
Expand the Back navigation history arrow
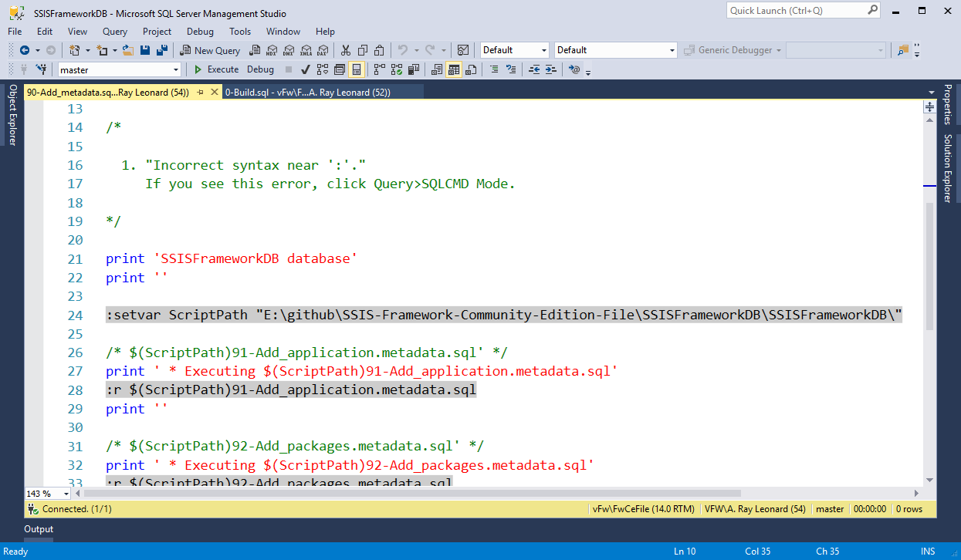click(38, 50)
